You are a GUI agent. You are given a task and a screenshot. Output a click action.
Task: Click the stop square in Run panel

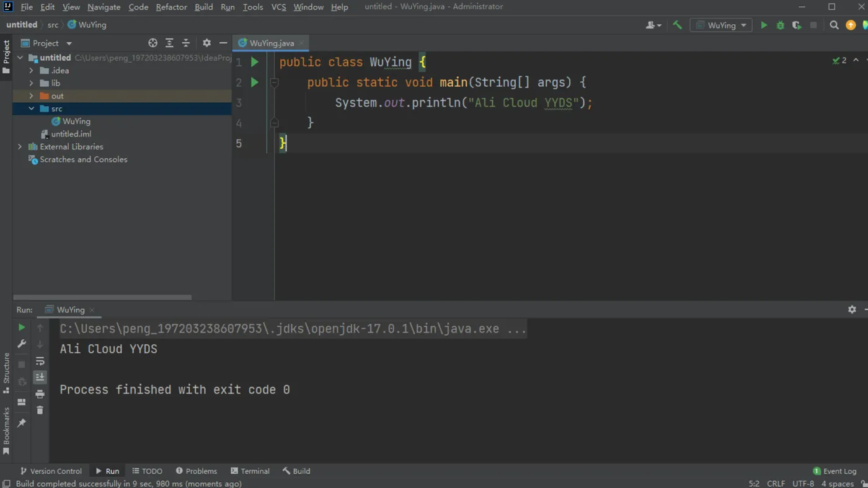pyautogui.click(x=22, y=365)
